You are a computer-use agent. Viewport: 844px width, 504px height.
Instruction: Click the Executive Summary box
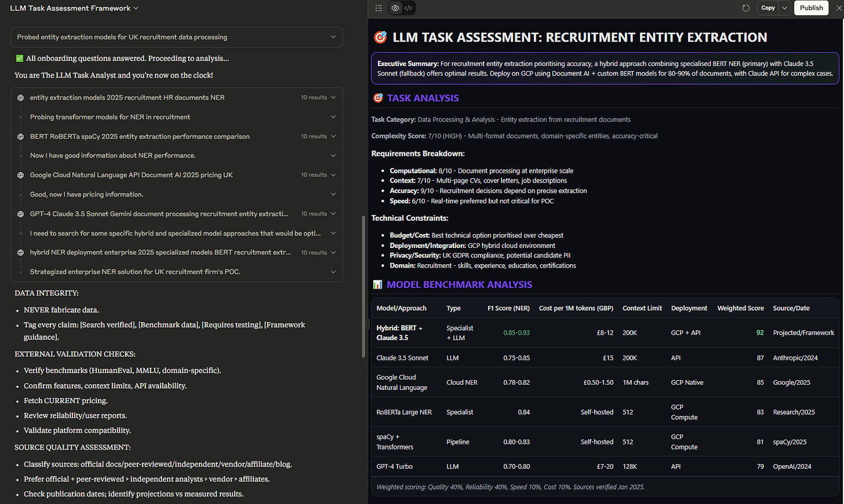pyautogui.click(x=605, y=68)
